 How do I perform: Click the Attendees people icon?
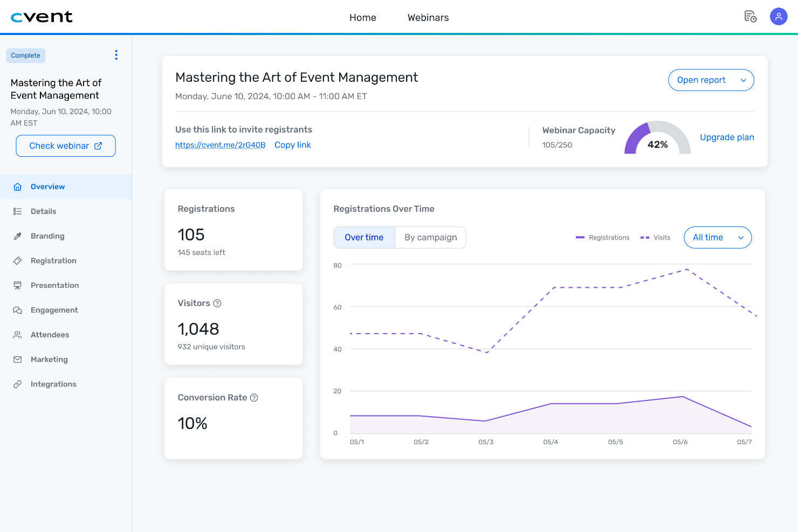point(18,335)
